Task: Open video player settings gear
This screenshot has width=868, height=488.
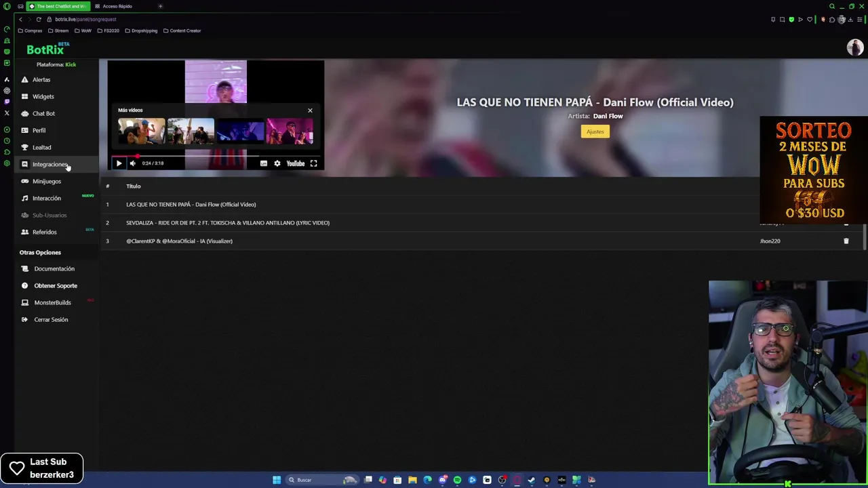Action: (277, 163)
